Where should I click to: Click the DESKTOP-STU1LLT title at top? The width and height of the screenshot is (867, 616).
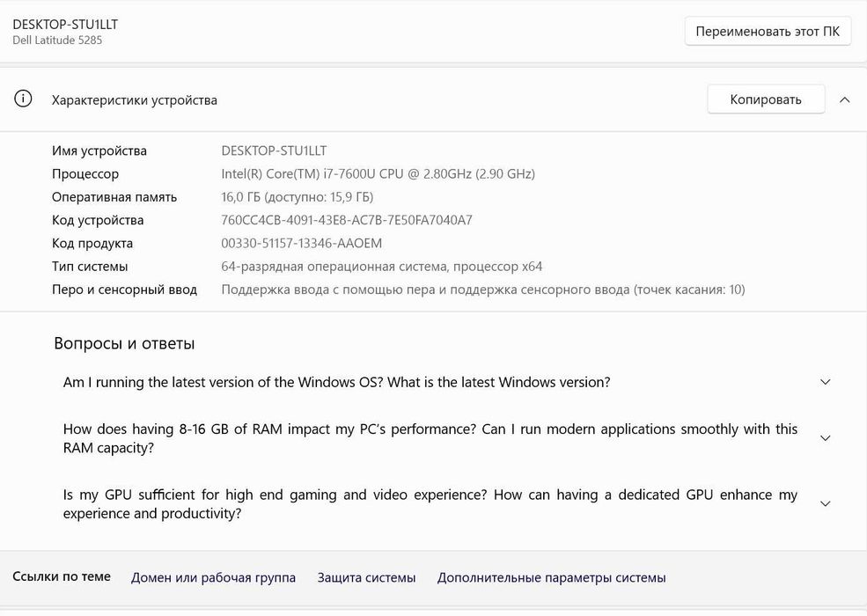click(65, 25)
